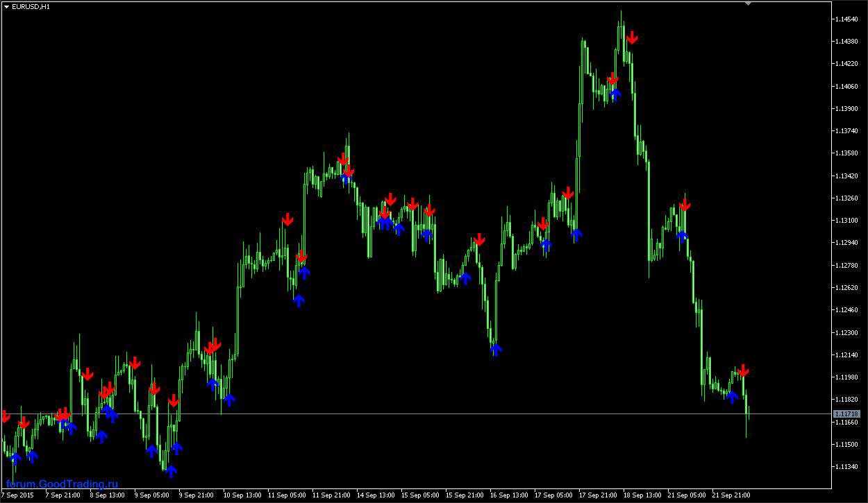The width and height of the screenshot is (868, 503).
Task: Click the 1.13100 price axis value
Action: point(845,221)
